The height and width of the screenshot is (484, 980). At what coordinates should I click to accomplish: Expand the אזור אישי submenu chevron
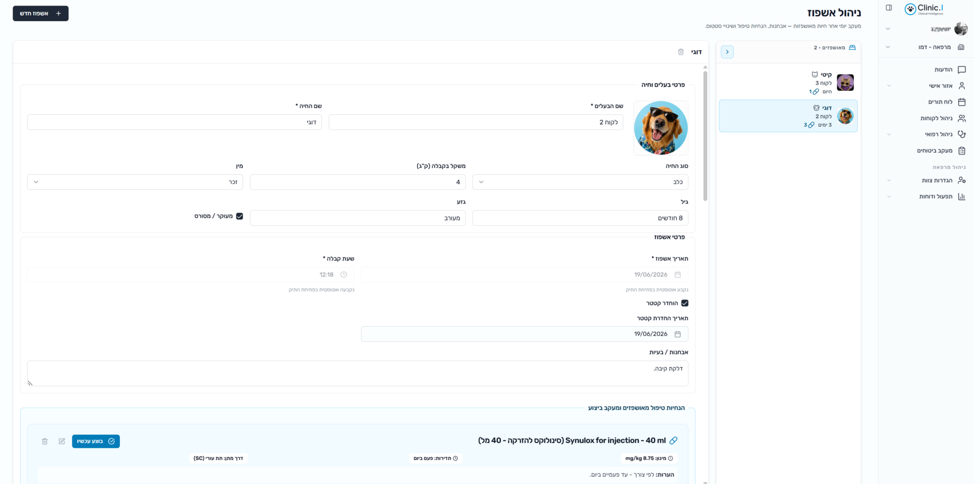click(x=889, y=86)
